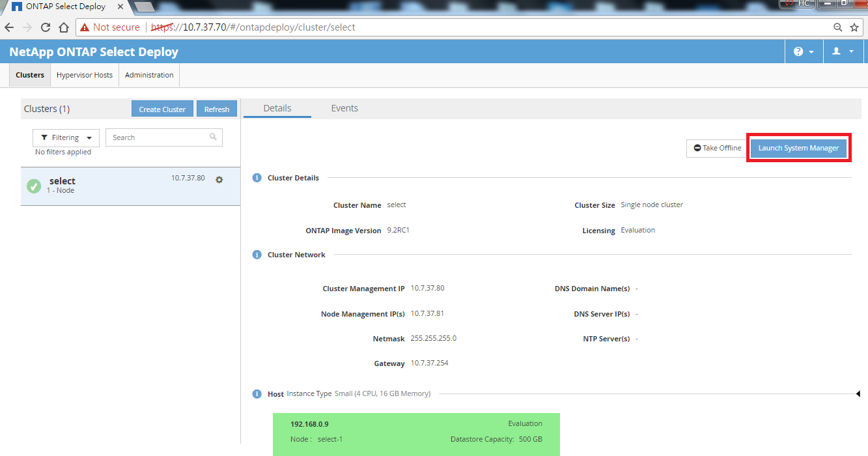868x456 pixels.
Task: Click the green host card 192.168.0.9
Action: [416, 434]
